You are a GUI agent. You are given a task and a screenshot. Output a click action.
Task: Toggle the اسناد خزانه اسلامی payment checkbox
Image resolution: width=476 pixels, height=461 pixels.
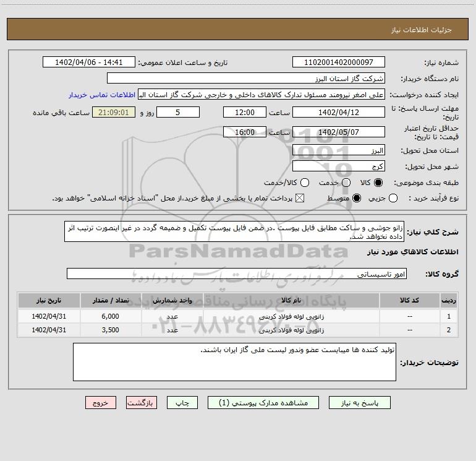300,199
